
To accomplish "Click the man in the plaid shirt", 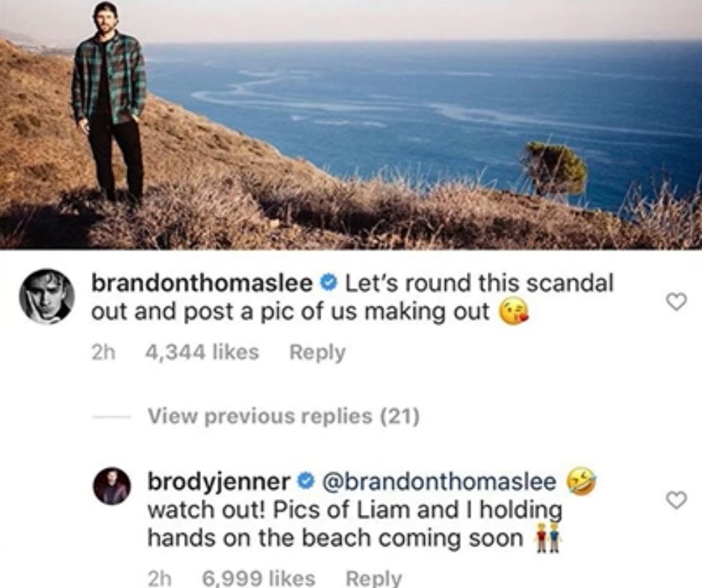I will click(110, 103).
